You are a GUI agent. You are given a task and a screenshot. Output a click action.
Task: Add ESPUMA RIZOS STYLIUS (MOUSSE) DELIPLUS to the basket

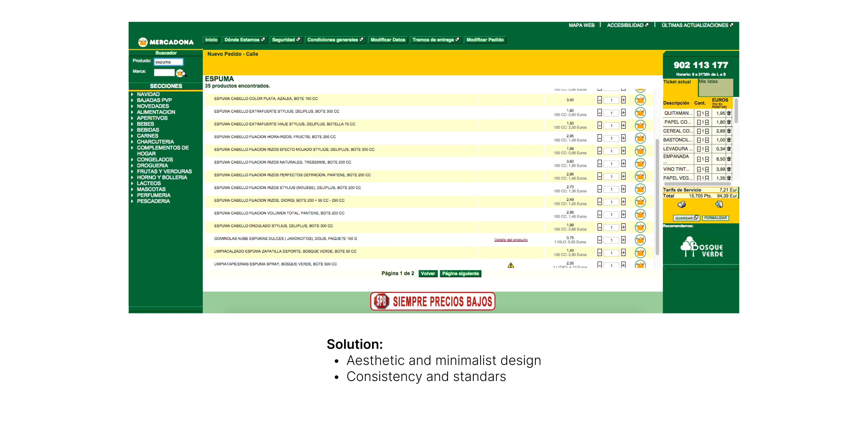(x=640, y=189)
